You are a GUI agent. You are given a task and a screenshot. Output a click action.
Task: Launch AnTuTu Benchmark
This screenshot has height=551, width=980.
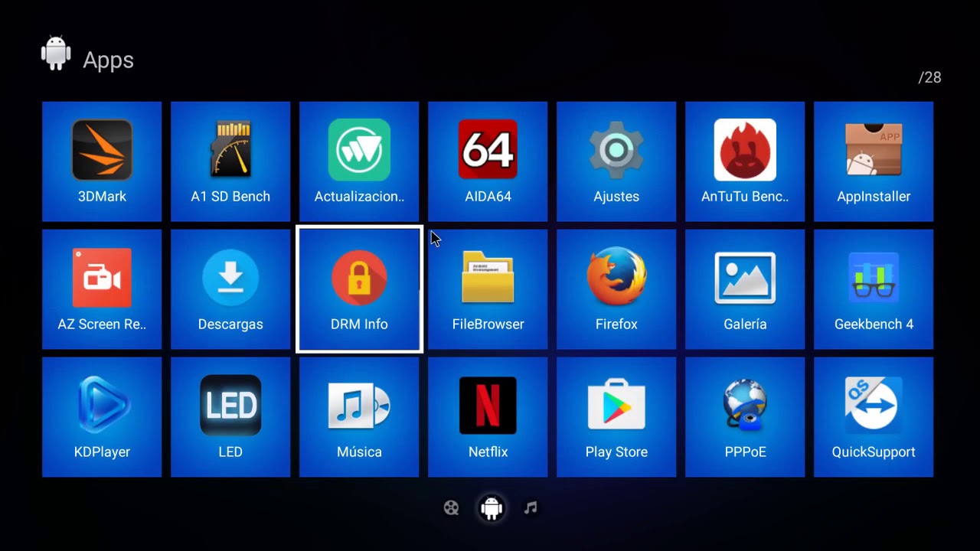[x=745, y=161]
